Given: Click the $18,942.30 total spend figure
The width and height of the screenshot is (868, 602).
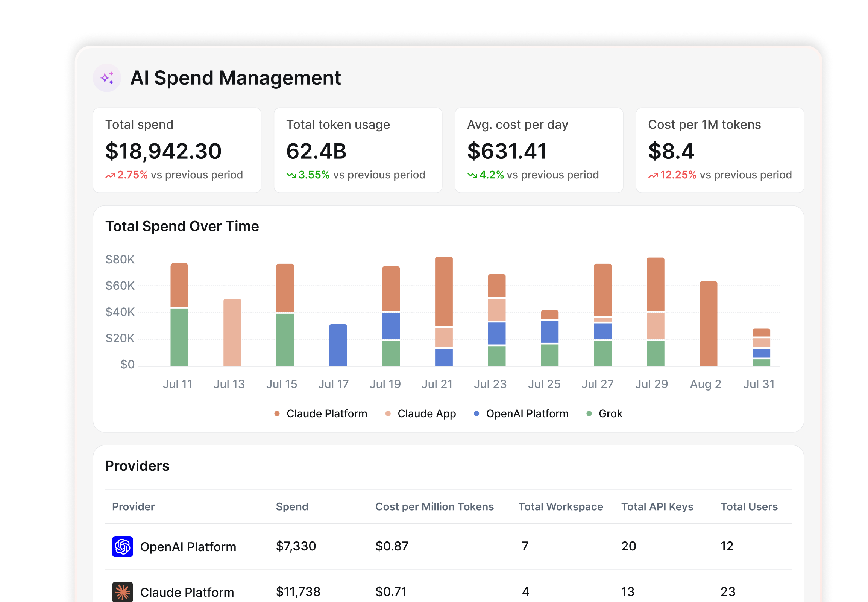Looking at the screenshot, I should coord(163,151).
